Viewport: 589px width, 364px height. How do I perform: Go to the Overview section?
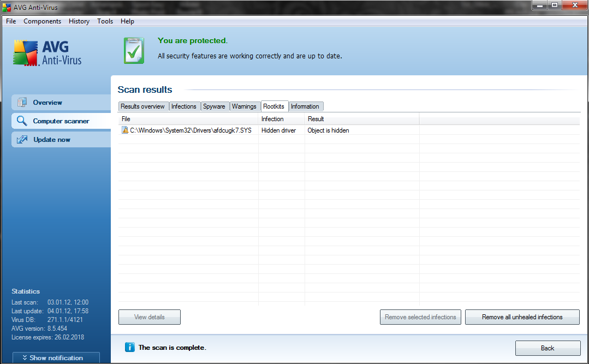tap(61, 102)
